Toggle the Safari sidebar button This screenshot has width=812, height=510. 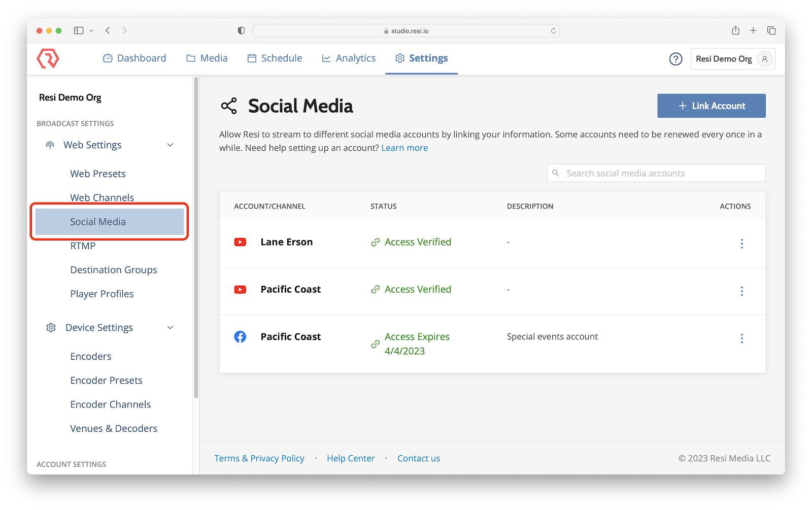tap(79, 30)
